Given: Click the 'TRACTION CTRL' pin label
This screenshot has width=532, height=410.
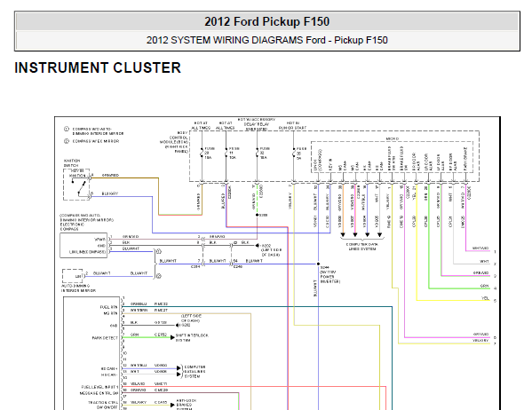Looking at the screenshot, I should coord(103,403).
